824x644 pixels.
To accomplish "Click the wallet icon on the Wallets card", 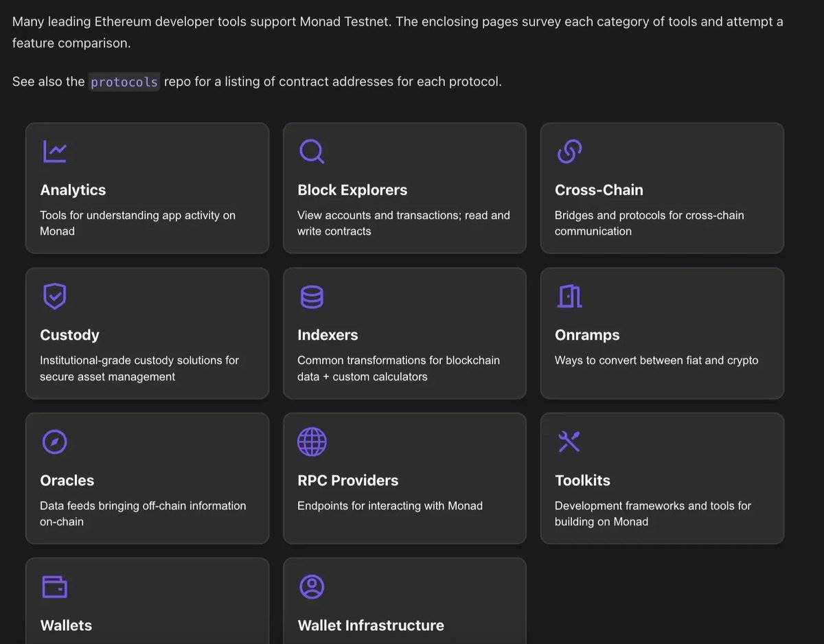I will 55,587.
